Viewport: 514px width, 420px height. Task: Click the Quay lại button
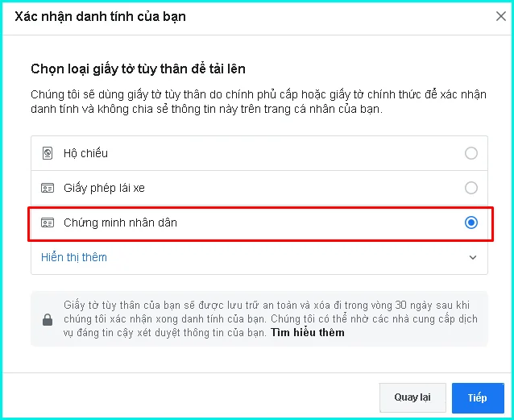[x=412, y=397]
